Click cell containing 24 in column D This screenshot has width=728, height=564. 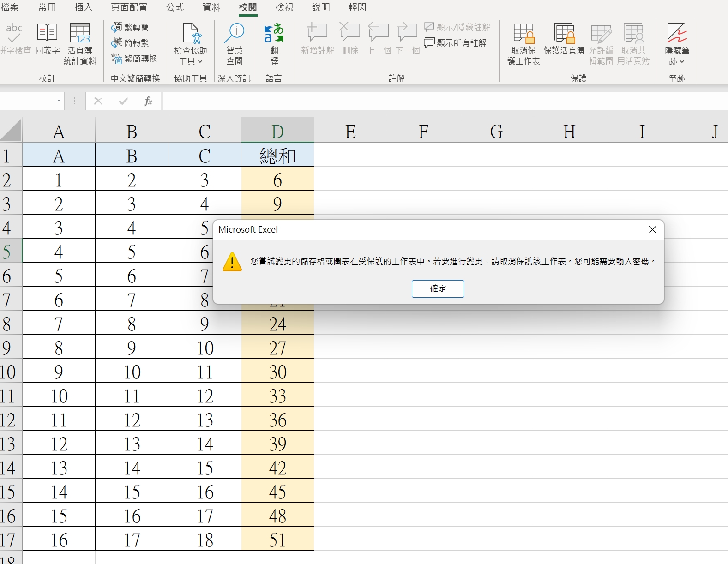(277, 324)
